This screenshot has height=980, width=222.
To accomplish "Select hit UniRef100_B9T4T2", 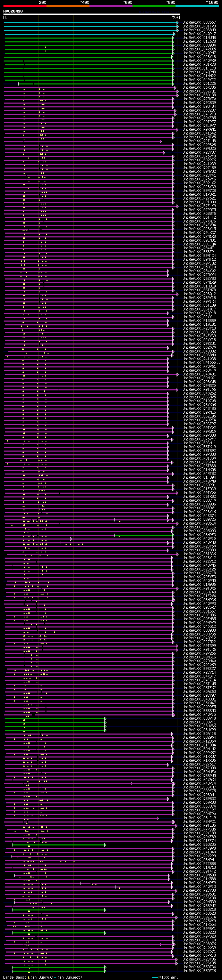I will (199, 872).
